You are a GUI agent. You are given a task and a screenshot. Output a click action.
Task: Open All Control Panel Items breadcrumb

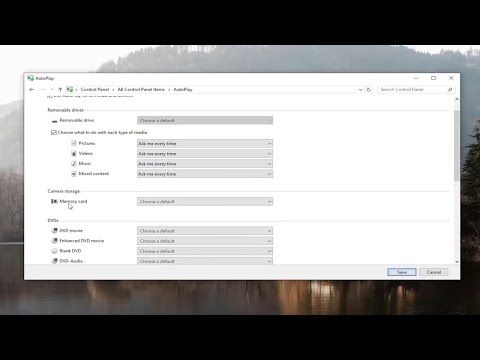(141, 89)
